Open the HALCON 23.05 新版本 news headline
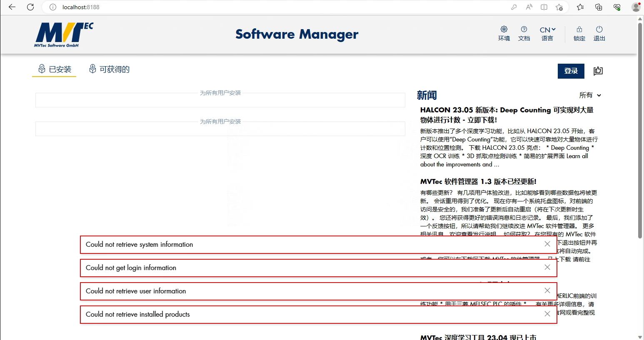The image size is (644, 340). click(x=507, y=115)
